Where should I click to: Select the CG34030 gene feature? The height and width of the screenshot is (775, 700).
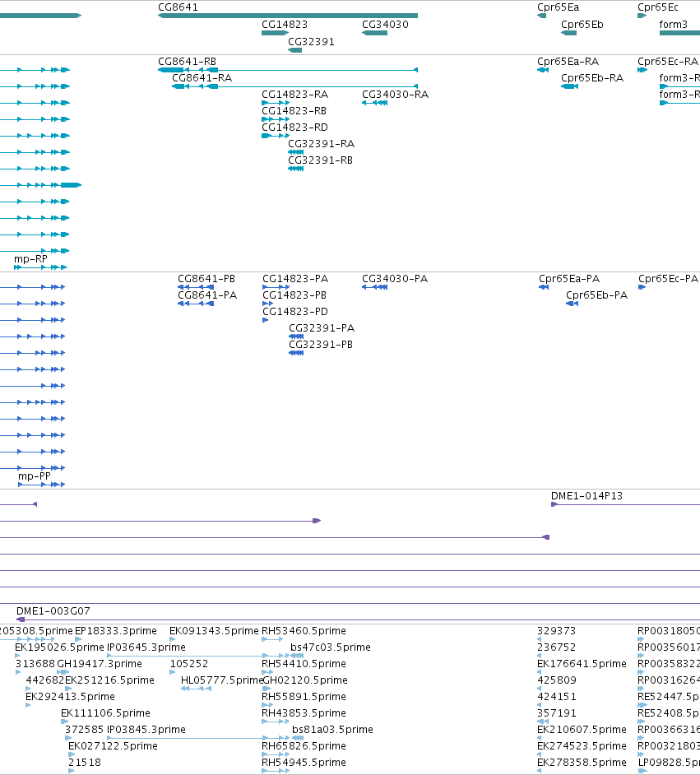point(374,33)
